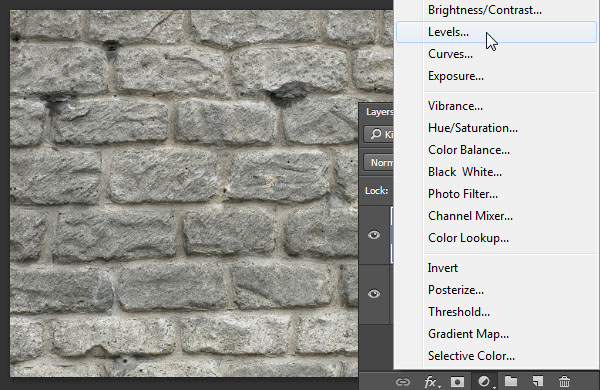Open the Normal blend mode dropdown
Screen dimensions: 600x390
click(x=378, y=163)
